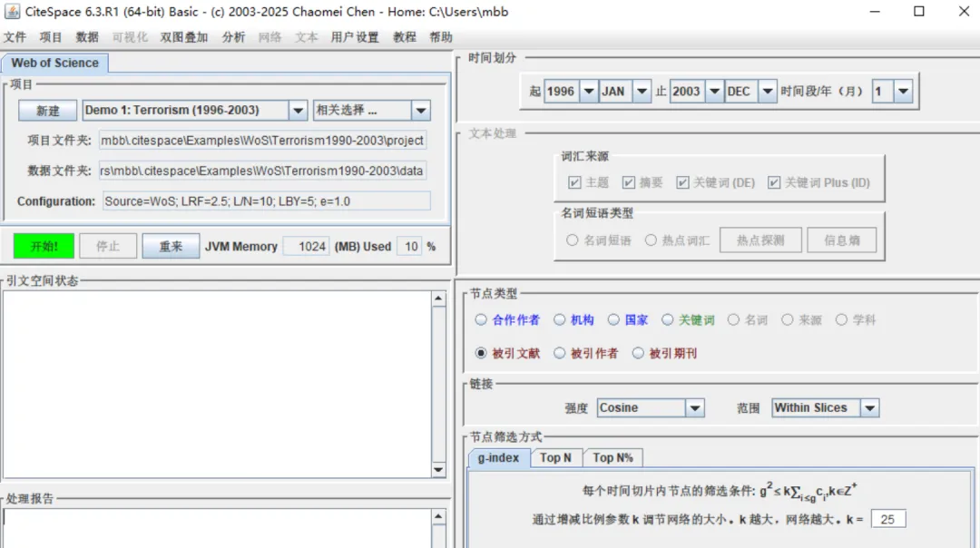980x548 pixels.
Task: Select the 国家 node type
Action: [613, 320]
